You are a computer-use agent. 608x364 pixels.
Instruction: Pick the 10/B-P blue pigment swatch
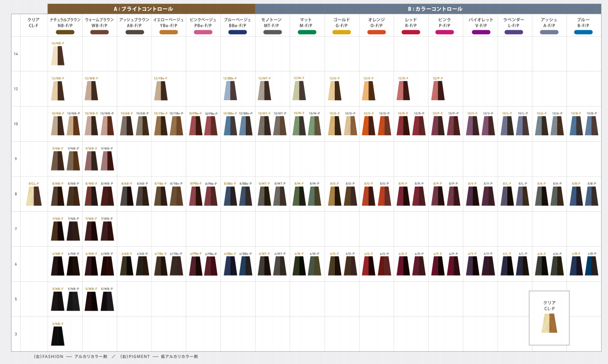click(x=591, y=126)
